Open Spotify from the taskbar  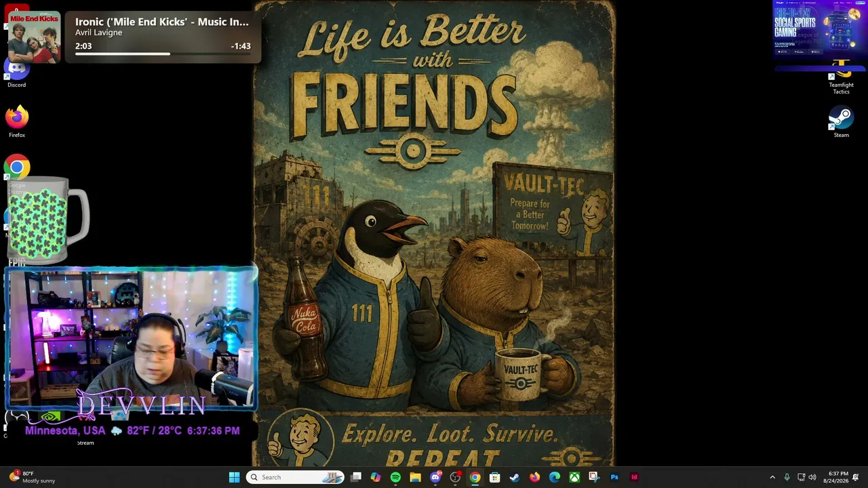click(395, 477)
